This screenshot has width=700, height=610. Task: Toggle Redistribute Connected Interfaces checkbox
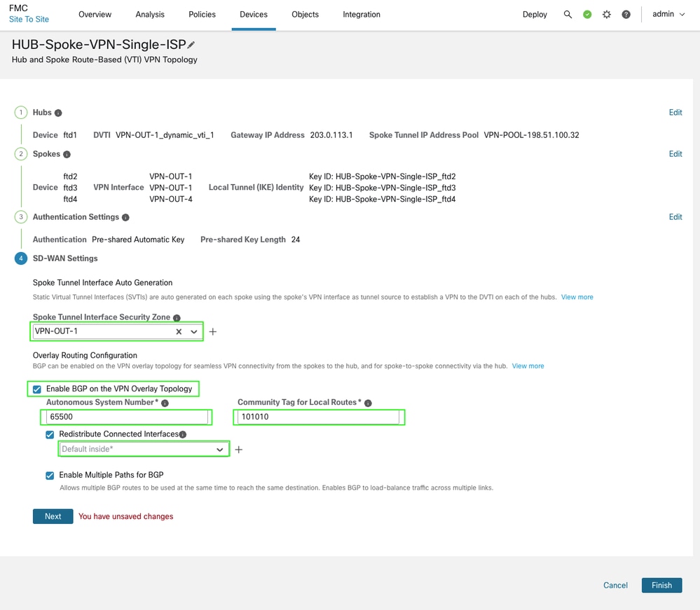[50, 434]
